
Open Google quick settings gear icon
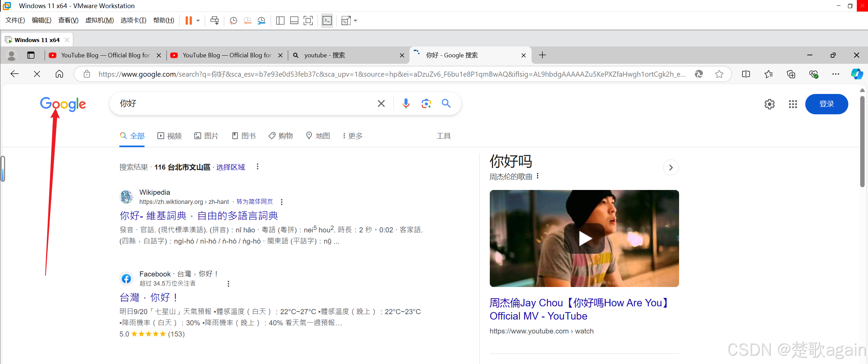coord(769,104)
